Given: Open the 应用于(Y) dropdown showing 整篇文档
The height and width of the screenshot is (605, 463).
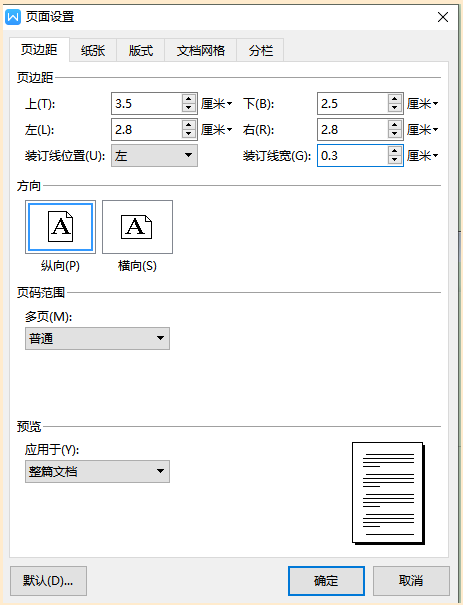Looking at the screenshot, I should coord(97,471).
